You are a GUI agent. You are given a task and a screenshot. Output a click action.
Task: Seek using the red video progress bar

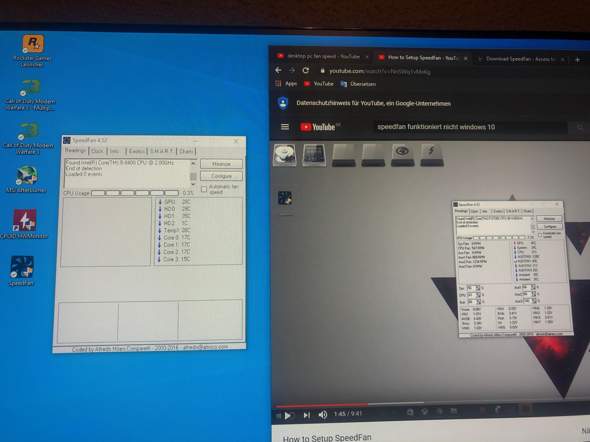point(322,405)
